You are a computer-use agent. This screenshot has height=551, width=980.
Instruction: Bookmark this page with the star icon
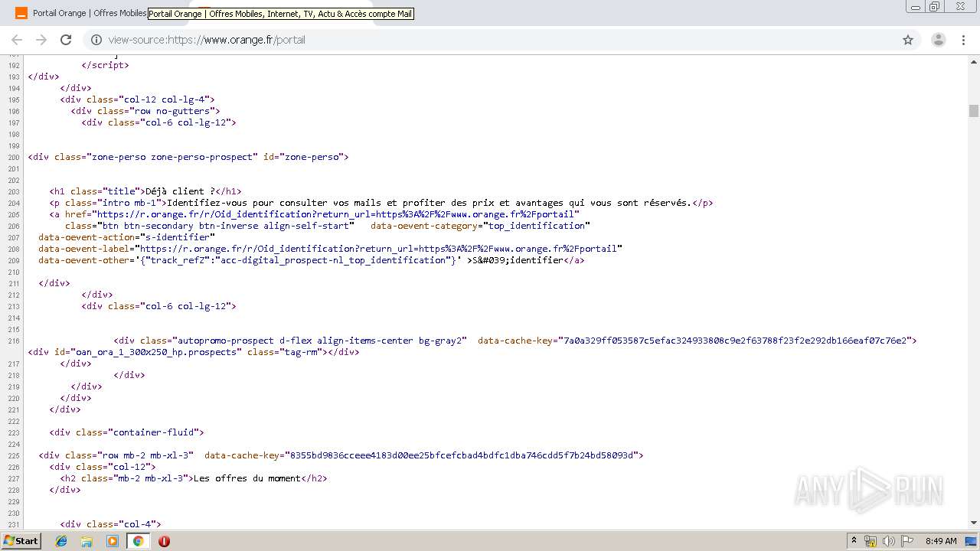908,40
